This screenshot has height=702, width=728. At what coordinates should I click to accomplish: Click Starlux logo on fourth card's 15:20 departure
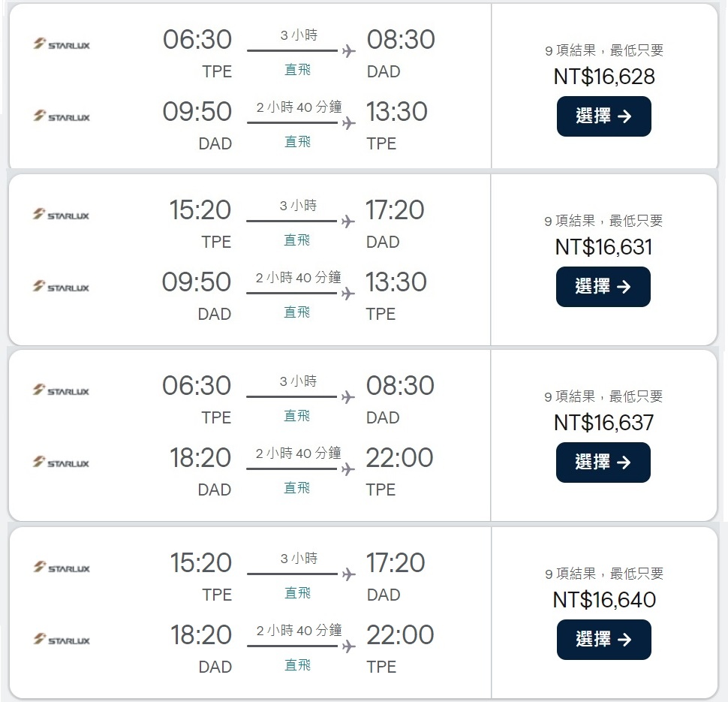pyautogui.click(x=62, y=568)
